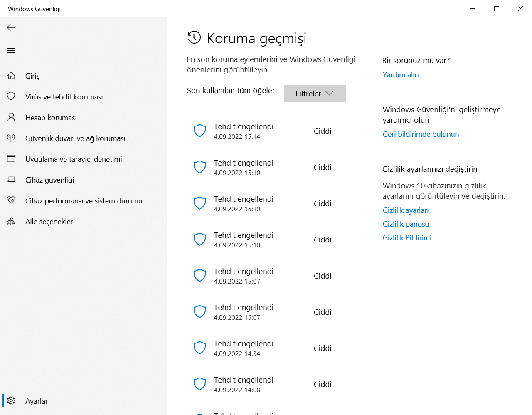
Task: Go to Cihaz güvenliği section
Action: [x=49, y=180]
